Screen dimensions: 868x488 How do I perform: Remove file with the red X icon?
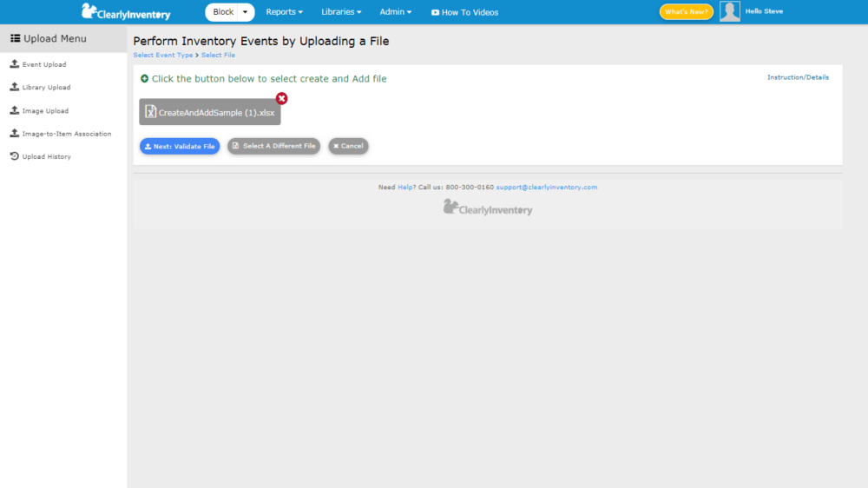282,99
